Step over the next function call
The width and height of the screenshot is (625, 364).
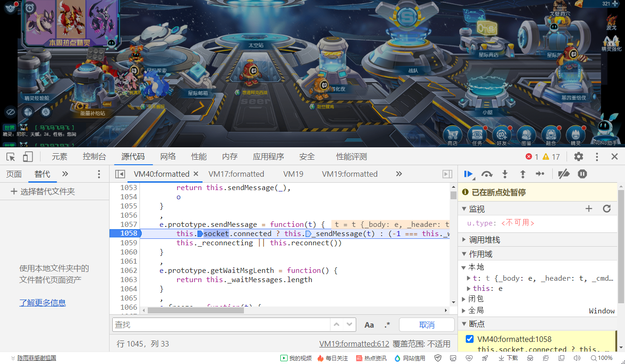(486, 174)
